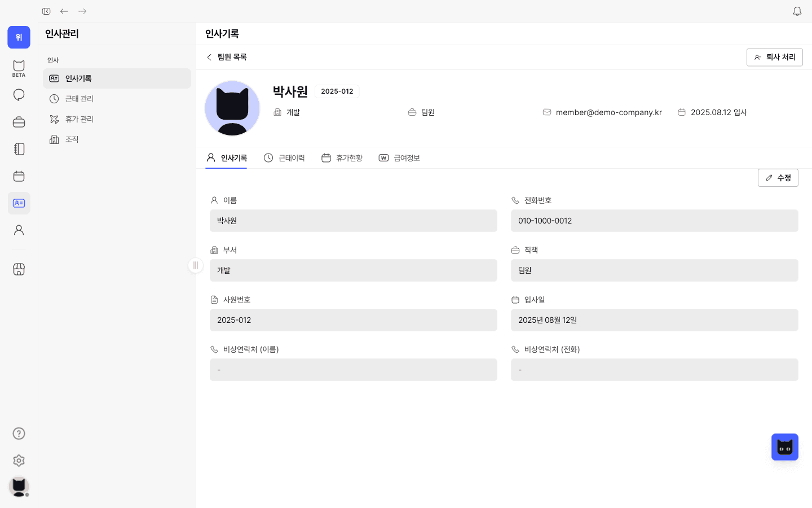Click the 사원번호 field 2025-012

coord(354,320)
